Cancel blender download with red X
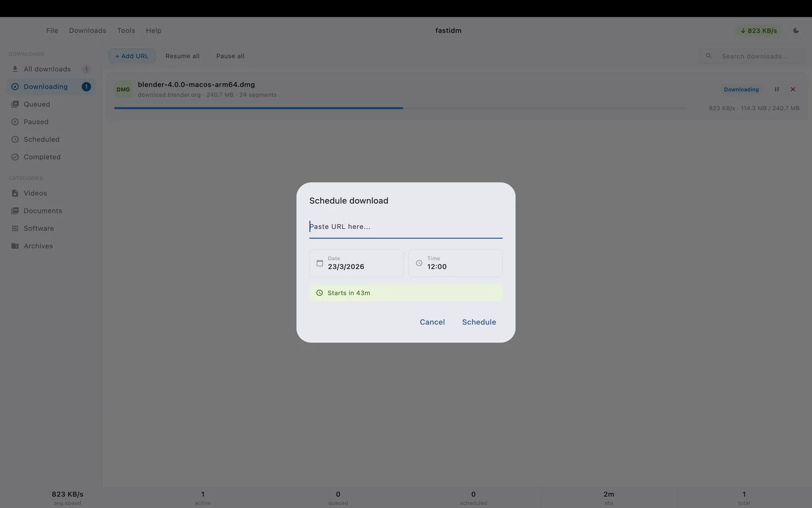The image size is (812, 508). tap(793, 89)
